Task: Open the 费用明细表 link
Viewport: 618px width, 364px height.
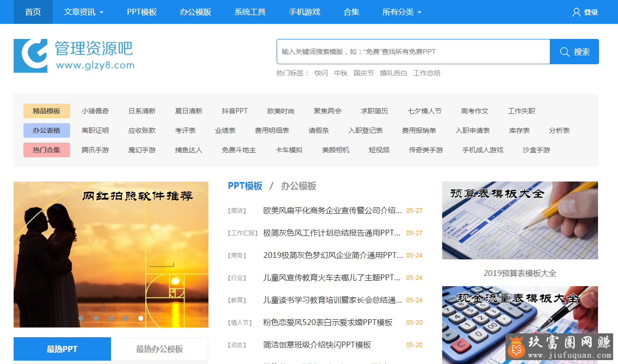Action: tap(272, 130)
